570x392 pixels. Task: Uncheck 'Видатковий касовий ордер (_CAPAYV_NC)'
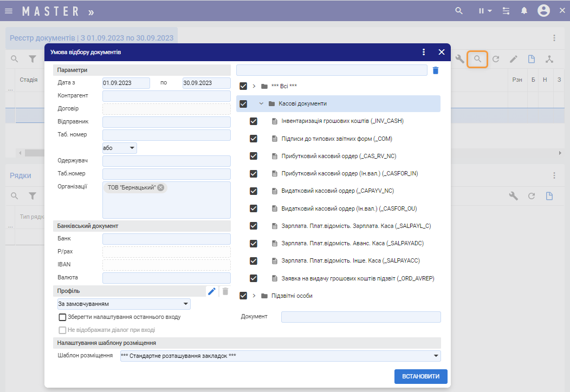253,191
